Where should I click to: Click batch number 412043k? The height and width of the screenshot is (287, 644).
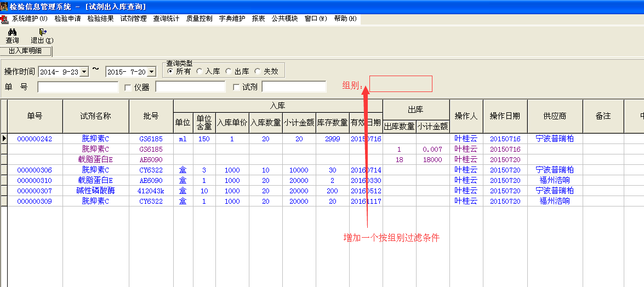tap(151, 191)
